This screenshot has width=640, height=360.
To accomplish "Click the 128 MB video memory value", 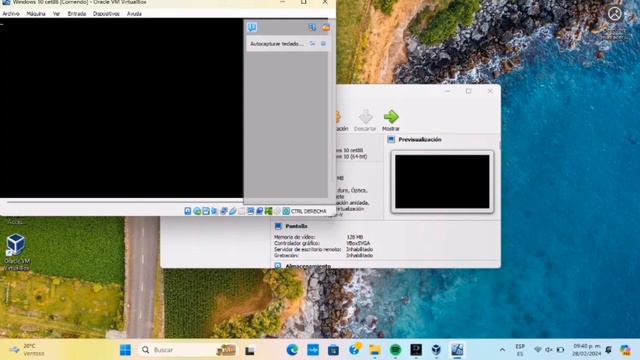I will (354, 237).
